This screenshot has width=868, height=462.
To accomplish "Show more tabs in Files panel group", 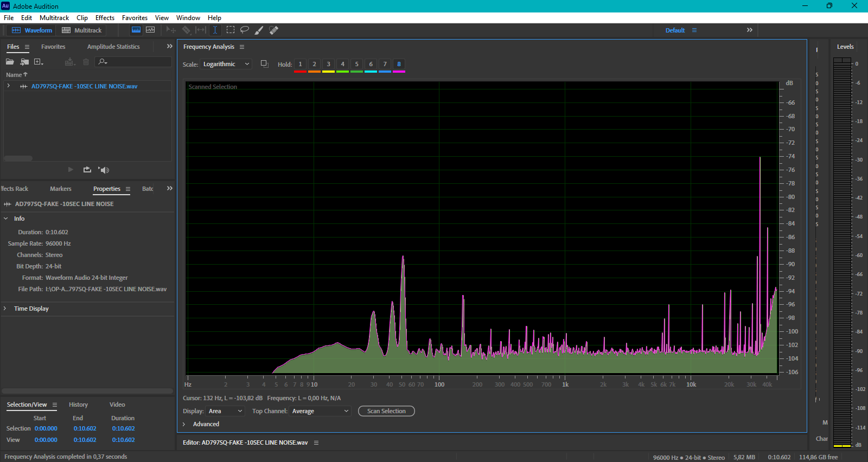I will tap(169, 47).
